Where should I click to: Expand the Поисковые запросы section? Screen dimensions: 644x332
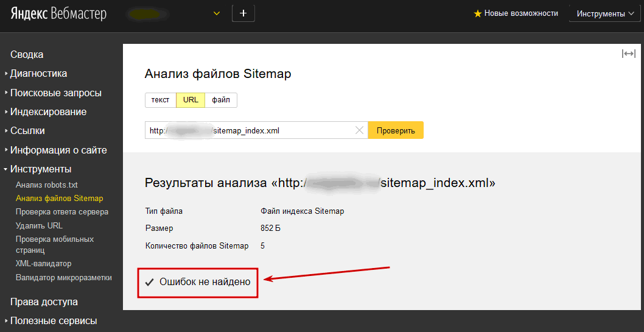pos(56,93)
